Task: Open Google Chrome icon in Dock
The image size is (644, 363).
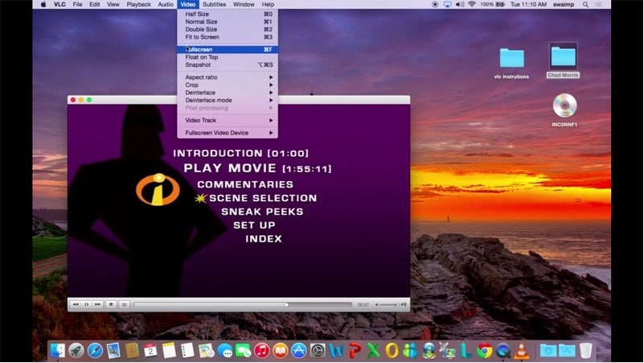Action: 484,351
